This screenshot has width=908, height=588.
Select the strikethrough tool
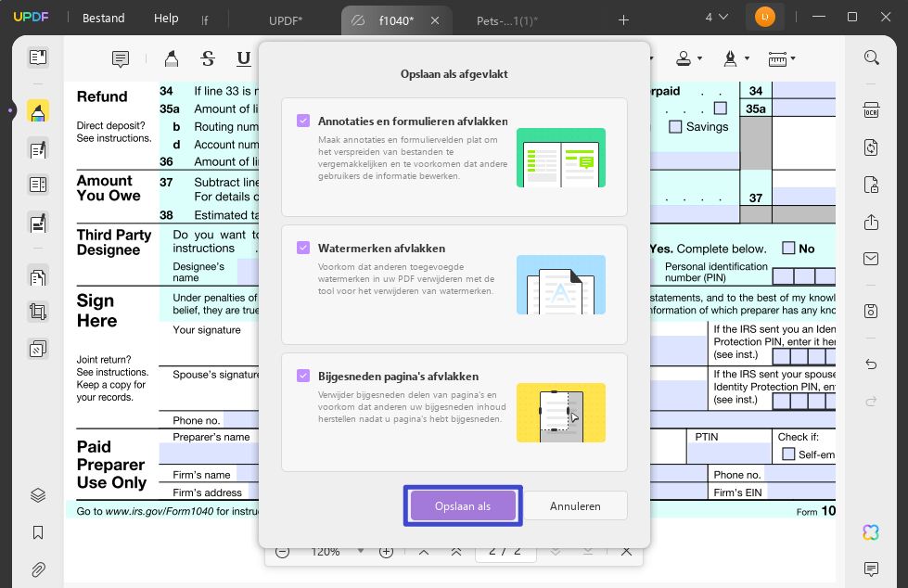coord(208,58)
